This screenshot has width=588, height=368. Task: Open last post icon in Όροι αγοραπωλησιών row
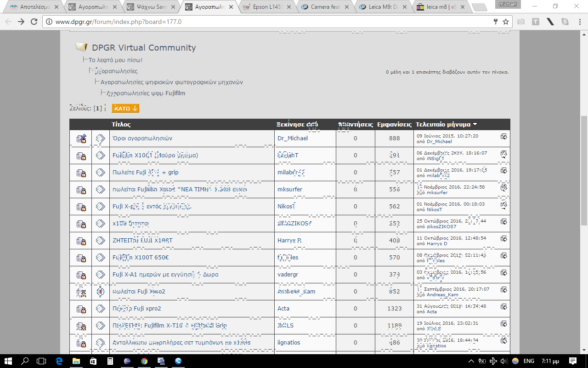503,137
